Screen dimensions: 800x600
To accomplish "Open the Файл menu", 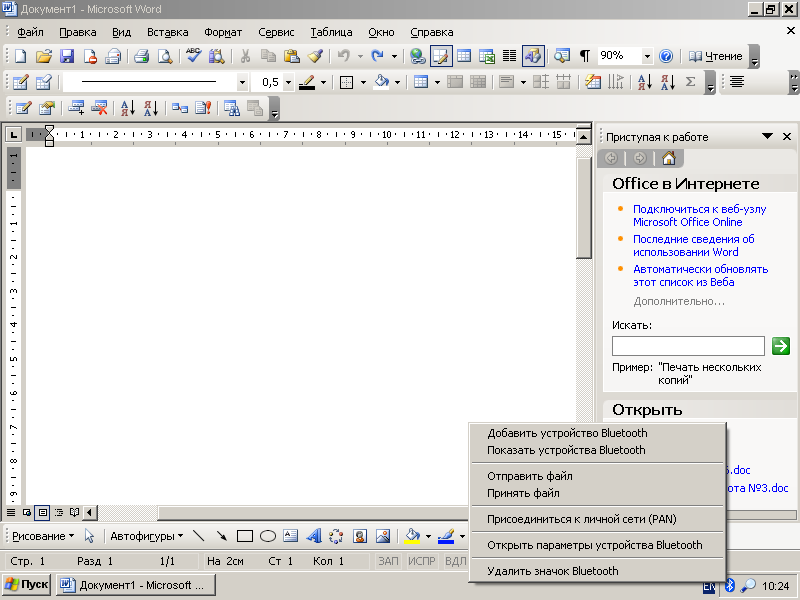I will 30,32.
